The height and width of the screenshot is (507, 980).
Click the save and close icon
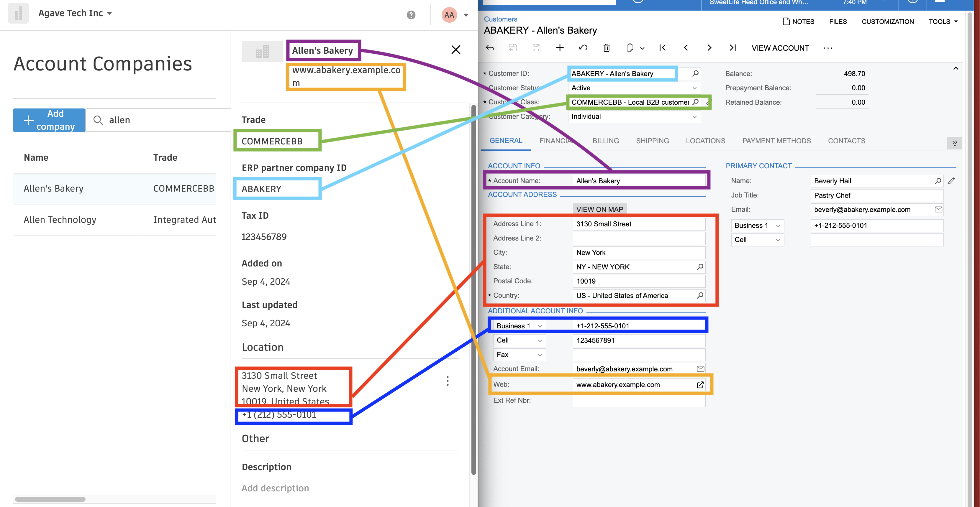tap(513, 48)
